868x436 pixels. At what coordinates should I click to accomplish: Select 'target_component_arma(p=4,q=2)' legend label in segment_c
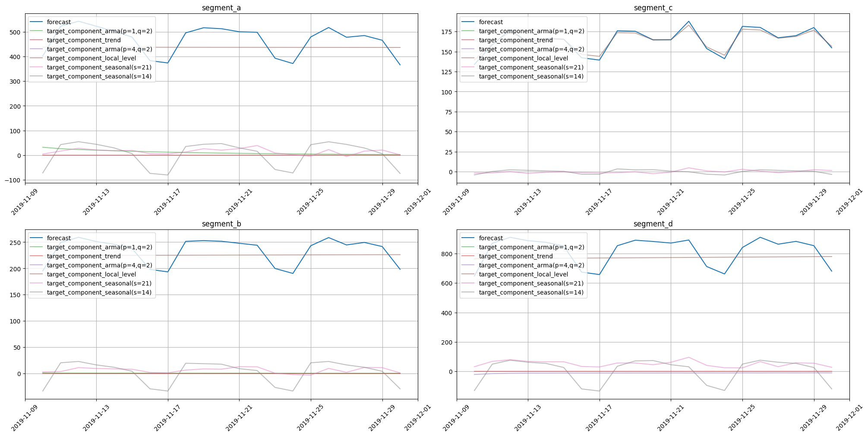531,49
